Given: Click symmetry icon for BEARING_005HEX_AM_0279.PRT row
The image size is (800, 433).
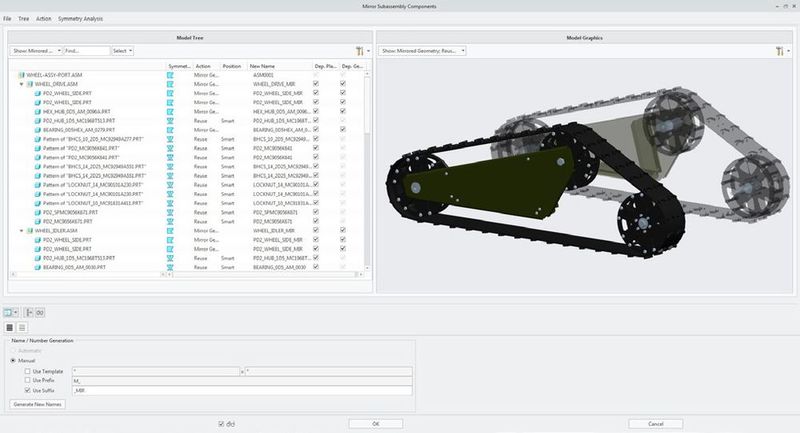Looking at the screenshot, I should pyautogui.click(x=170, y=130).
